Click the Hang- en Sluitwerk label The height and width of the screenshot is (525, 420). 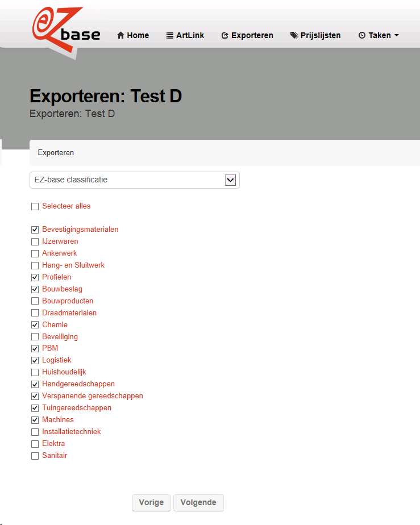point(73,265)
